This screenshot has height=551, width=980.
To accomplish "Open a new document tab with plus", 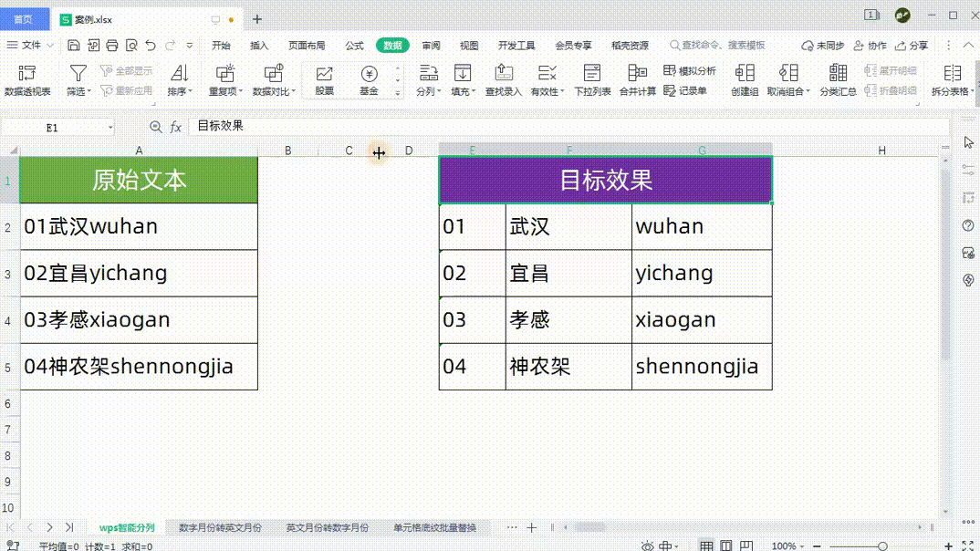I will [x=257, y=19].
